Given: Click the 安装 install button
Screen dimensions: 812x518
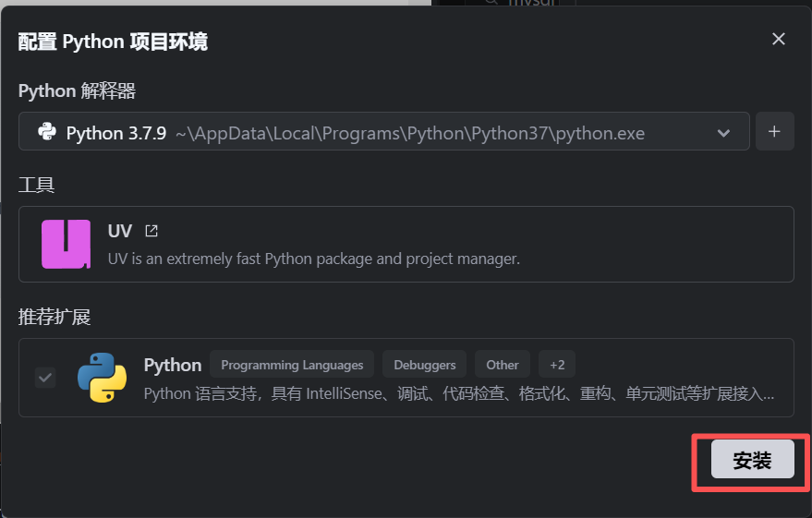Looking at the screenshot, I should 752,459.
